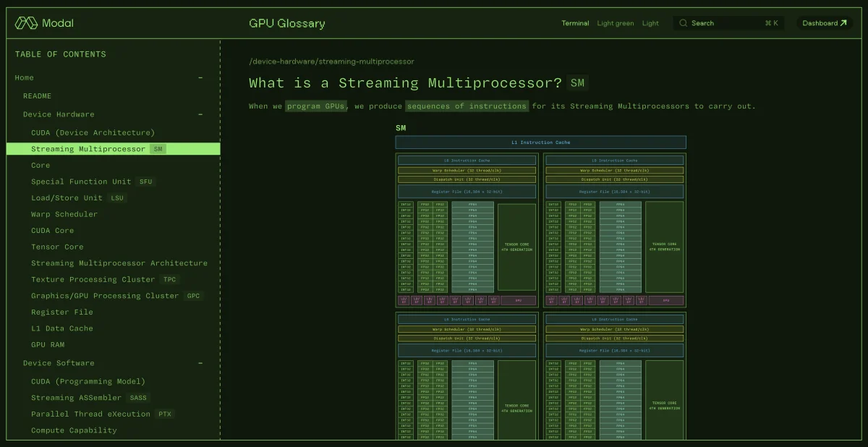868x447 pixels.
Task: Go to CUDA Core page
Action: click(53, 231)
